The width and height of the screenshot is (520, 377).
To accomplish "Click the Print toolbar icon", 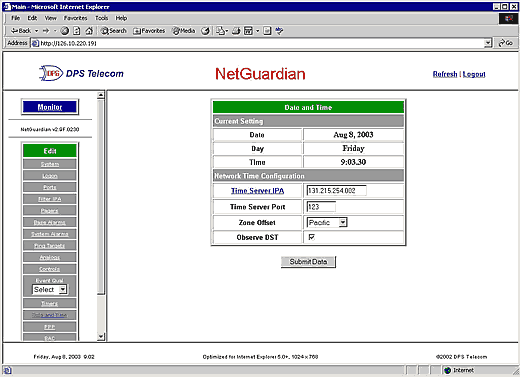I will [236, 31].
